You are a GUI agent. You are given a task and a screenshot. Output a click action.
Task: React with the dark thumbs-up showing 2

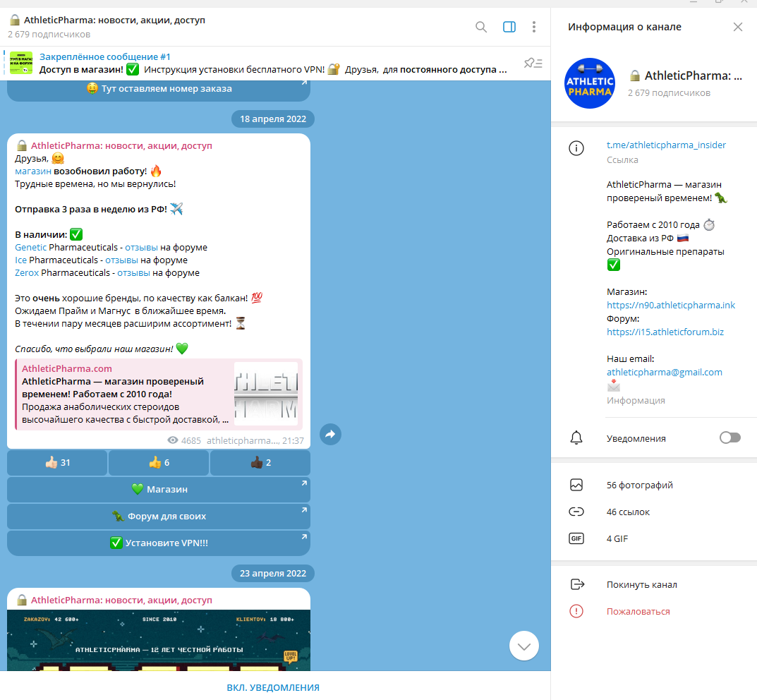click(260, 463)
